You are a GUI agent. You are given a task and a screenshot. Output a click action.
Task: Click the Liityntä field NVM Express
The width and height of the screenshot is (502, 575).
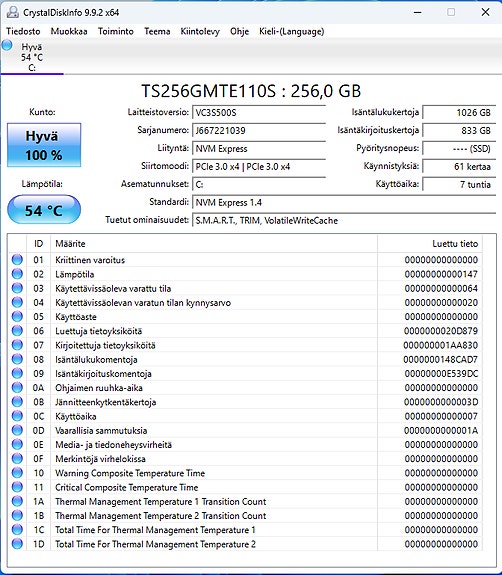pyautogui.click(x=259, y=149)
